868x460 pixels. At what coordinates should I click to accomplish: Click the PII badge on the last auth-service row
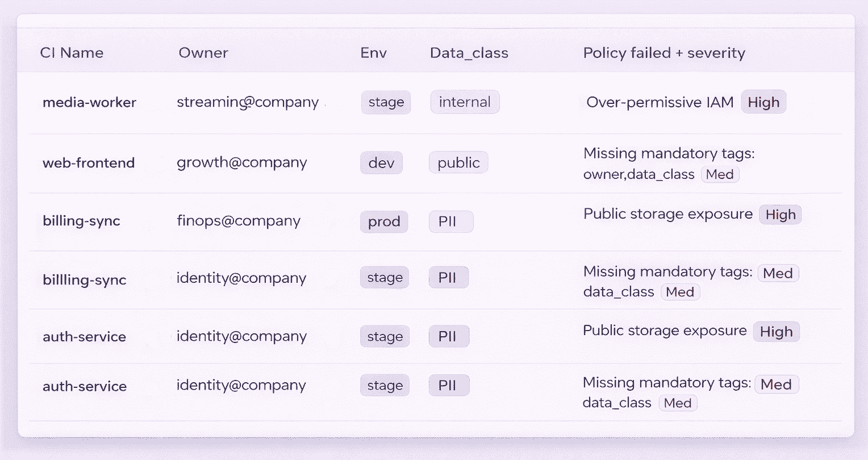point(449,385)
